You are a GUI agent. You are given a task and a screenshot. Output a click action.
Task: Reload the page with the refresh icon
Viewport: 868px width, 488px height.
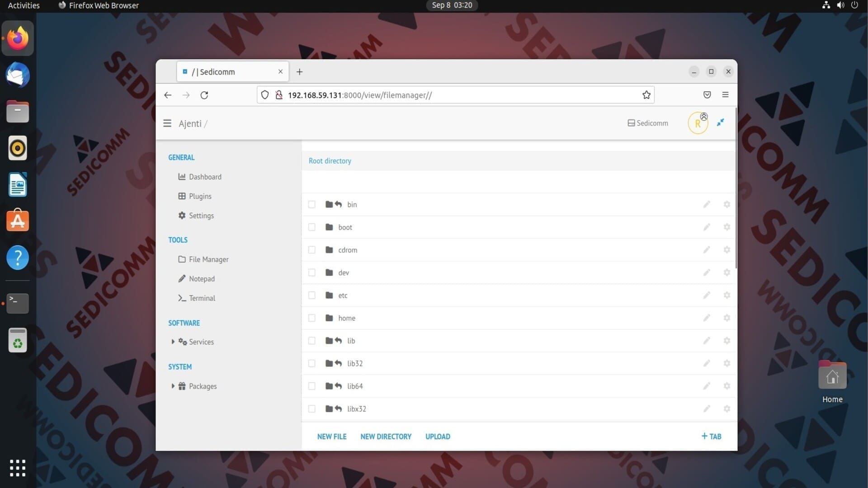pyautogui.click(x=204, y=95)
